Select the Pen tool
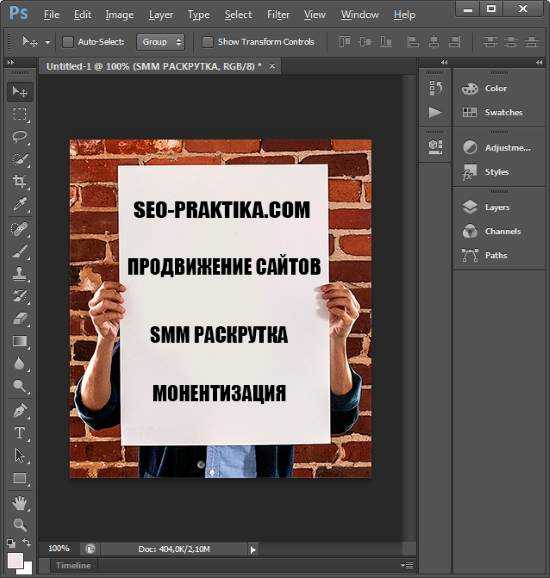 click(20, 410)
